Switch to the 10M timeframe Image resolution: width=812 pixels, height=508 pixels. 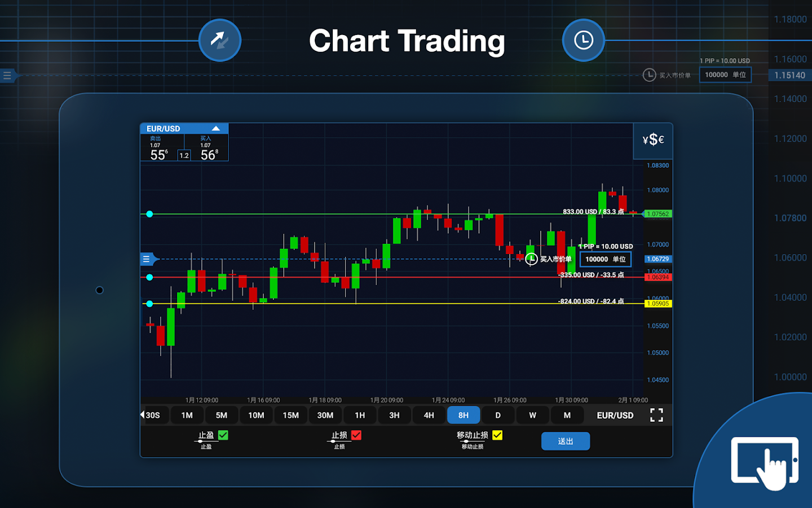[256, 415]
